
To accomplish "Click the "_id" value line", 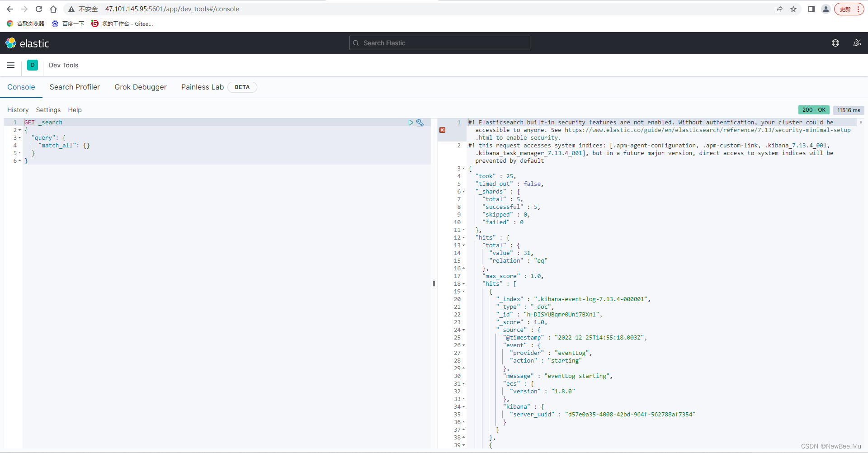I will (x=549, y=315).
